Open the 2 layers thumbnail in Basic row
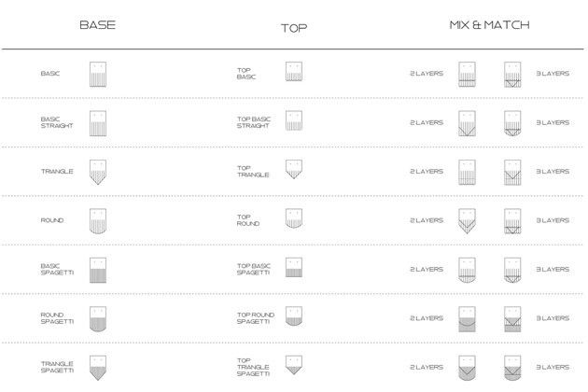588x392 pixels. 467,75
